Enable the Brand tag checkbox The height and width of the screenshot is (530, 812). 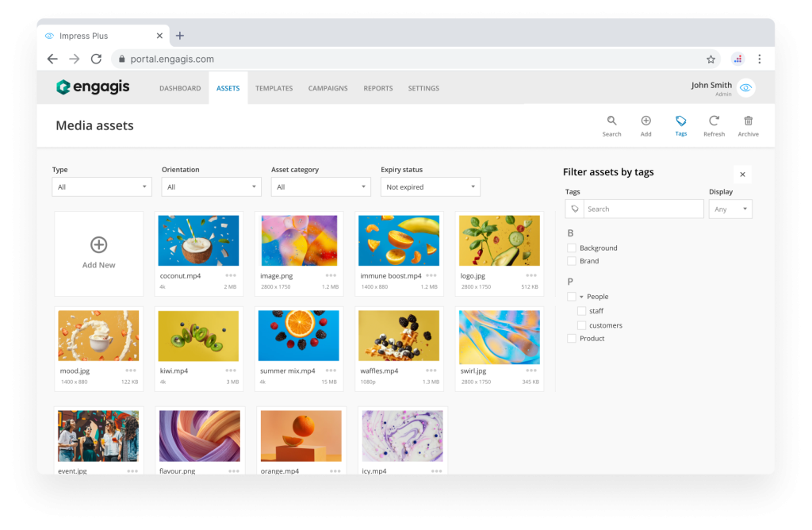pos(572,261)
